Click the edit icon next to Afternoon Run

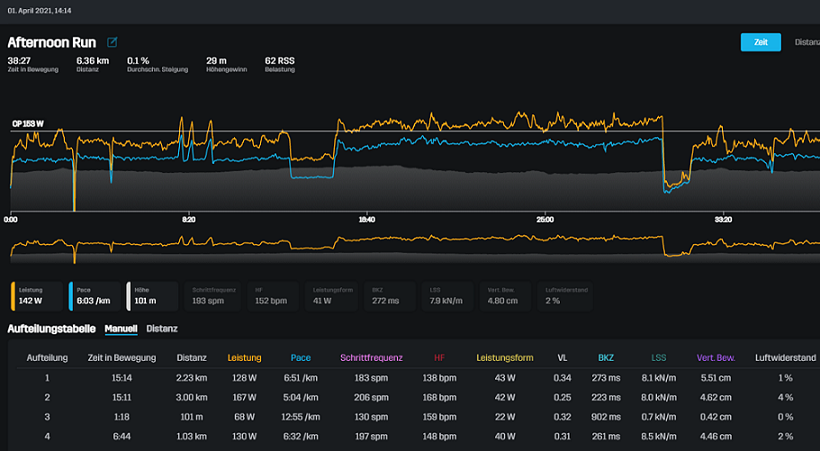tap(112, 42)
